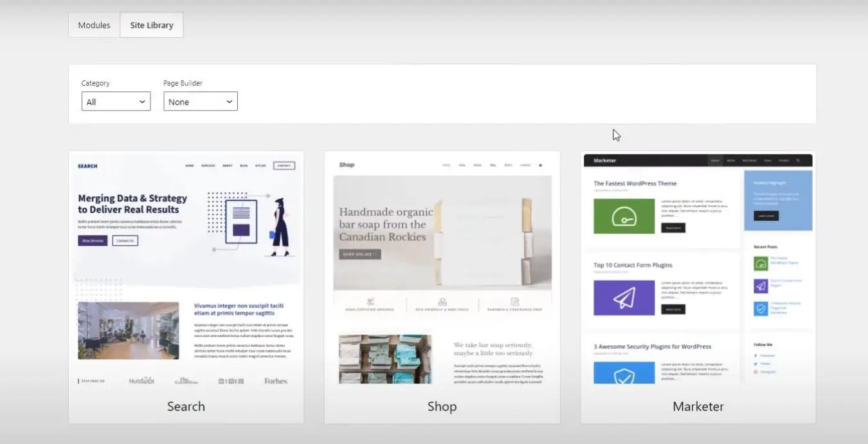
Task: Click the office interior photo in Search preview
Action: [129, 330]
